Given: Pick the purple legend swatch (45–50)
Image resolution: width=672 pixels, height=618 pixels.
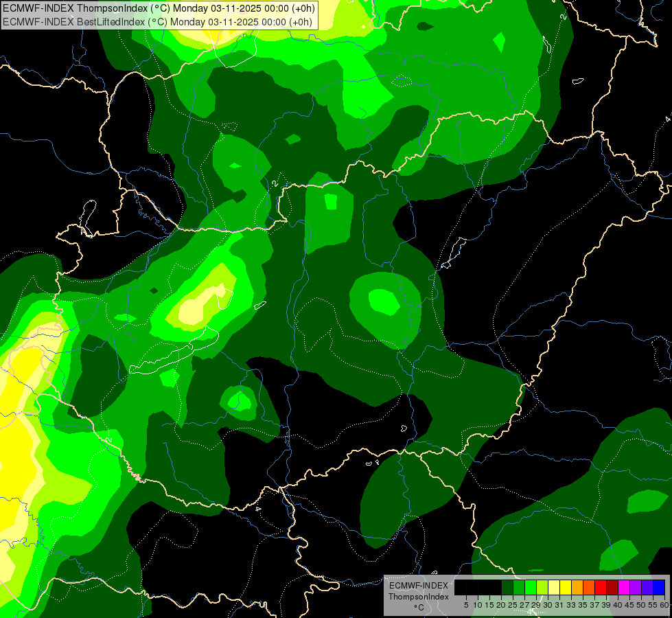Looking at the screenshot, I should tap(636, 587).
